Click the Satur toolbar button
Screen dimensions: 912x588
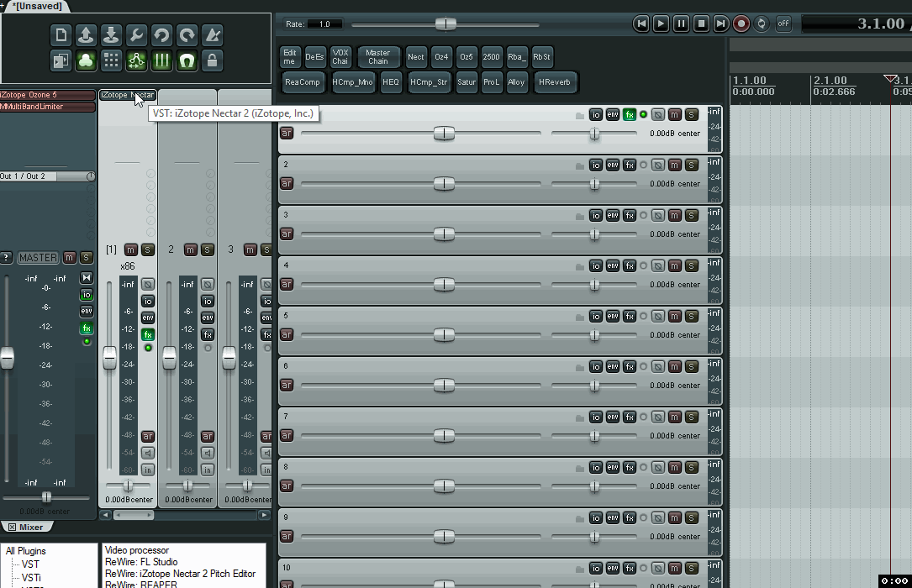(467, 82)
